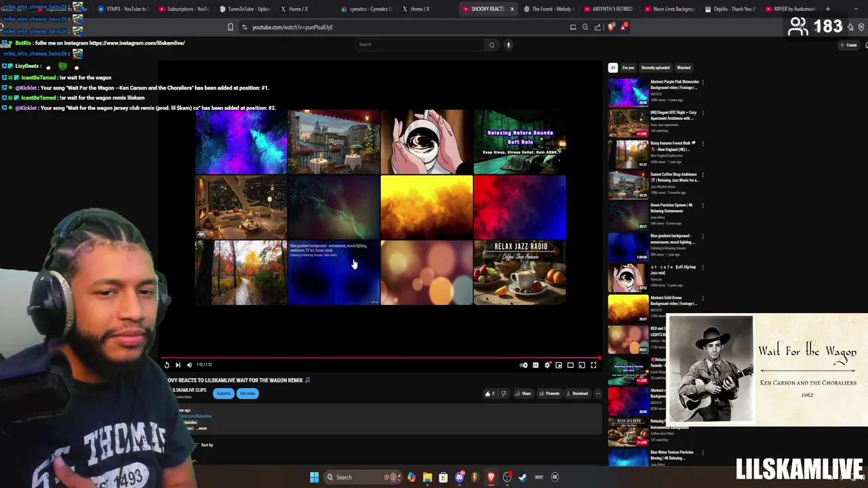
Task: Switch to the DejaVu - Thank You browser tab
Action: coord(730,9)
